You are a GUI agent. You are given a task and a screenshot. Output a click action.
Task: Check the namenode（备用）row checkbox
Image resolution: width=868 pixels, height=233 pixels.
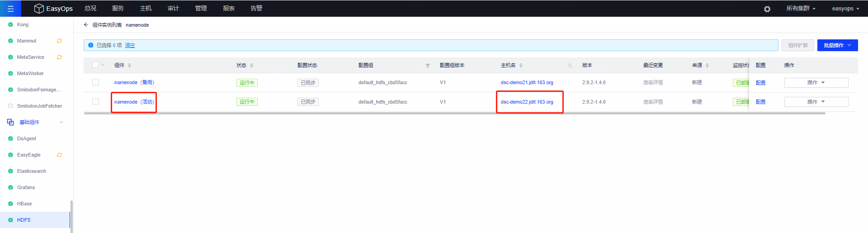(95, 82)
